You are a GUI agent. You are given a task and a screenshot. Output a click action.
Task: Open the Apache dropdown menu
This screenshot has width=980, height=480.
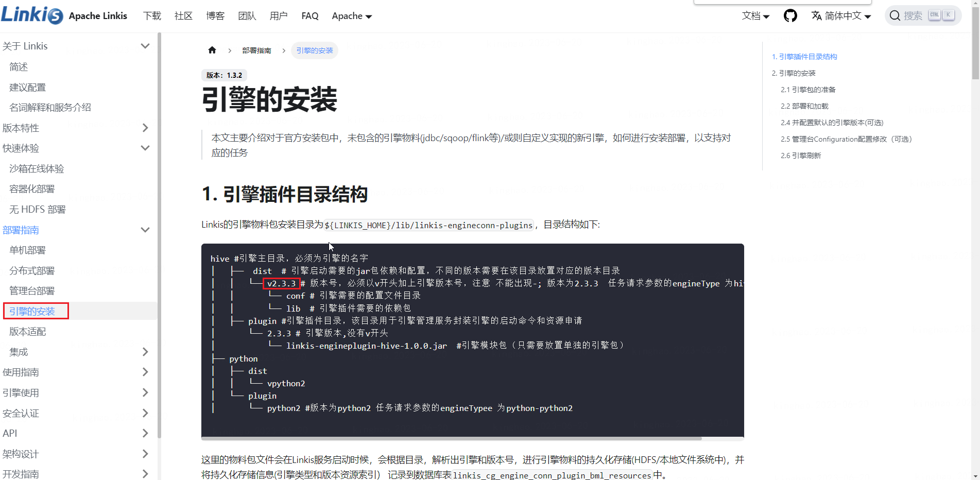pyautogui.click(x=352, y=16)
